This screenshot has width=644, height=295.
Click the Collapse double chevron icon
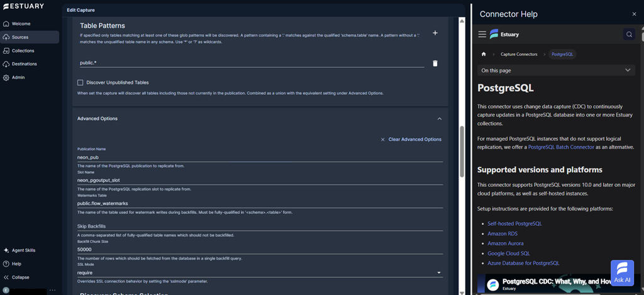(x=6, y=277)
